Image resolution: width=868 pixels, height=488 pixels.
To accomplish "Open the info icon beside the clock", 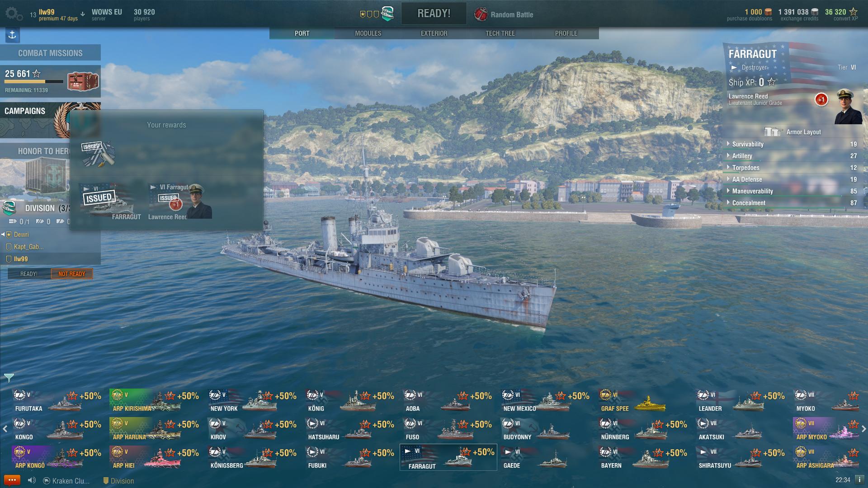I will click(x=859, y=480).
